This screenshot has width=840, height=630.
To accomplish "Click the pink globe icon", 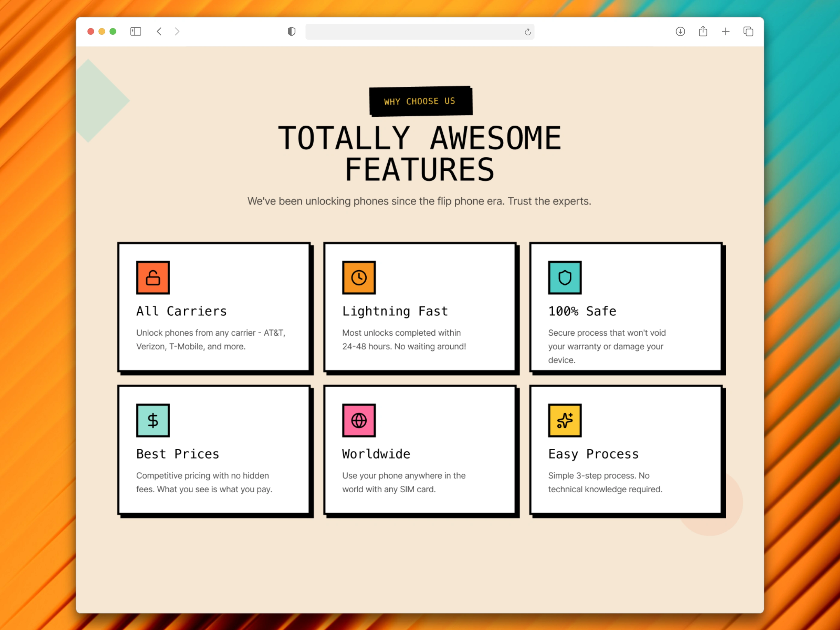I will (x=358, y=420).
